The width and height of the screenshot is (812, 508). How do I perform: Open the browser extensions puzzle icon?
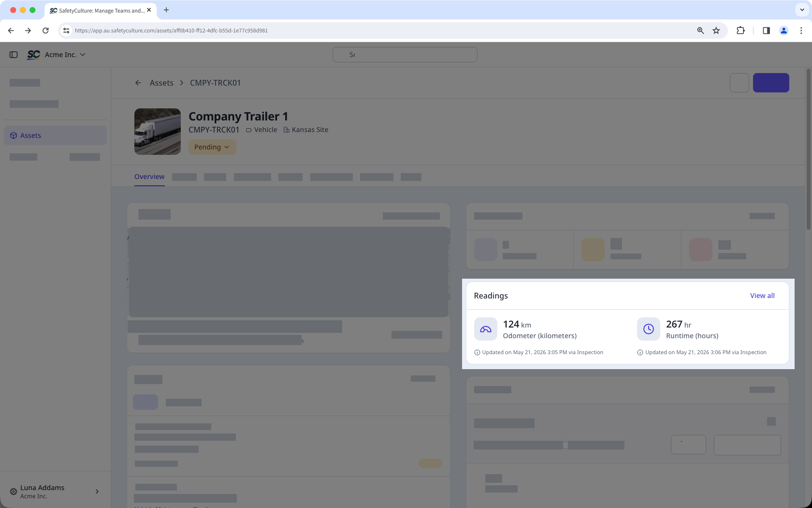tap(740, 30)
